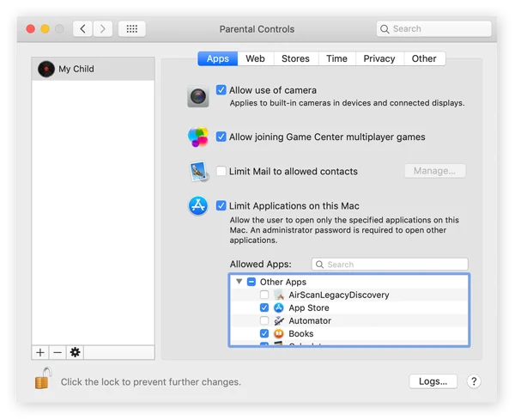Open Logs... button
Image resolution: width=515 pixels, height=420 pixels.
tap(433, 381)
